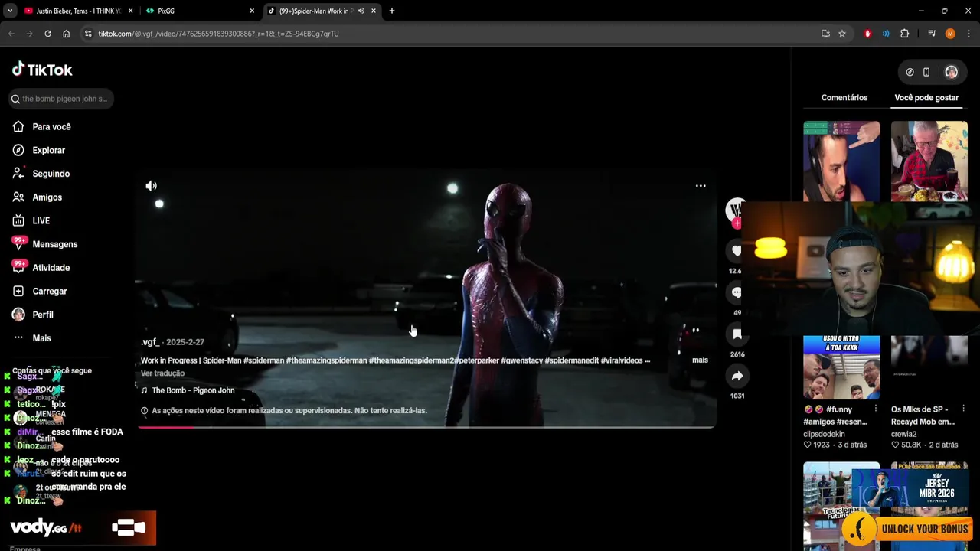
Task: Switch to Você pode gostar tab
Action: (926, 98)
